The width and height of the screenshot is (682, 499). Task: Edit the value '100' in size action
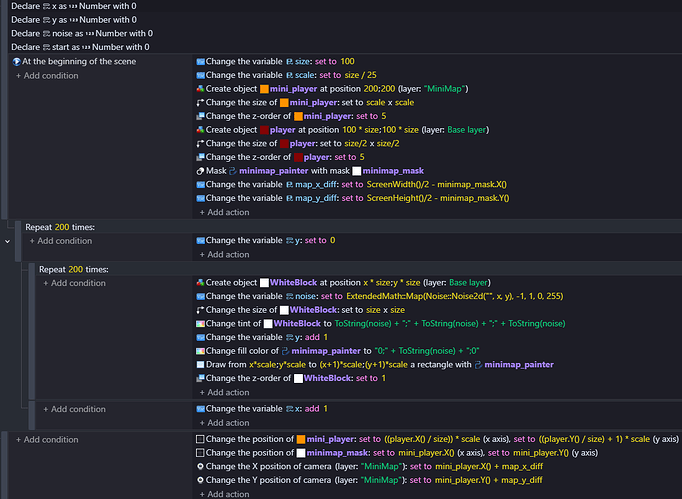pyautogui.click(x=348, y=61)
